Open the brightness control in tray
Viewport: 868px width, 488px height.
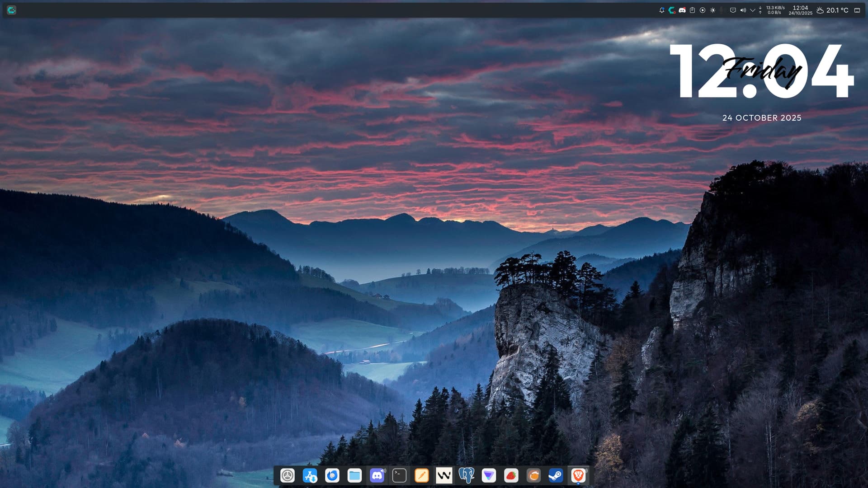coord(712,10)
